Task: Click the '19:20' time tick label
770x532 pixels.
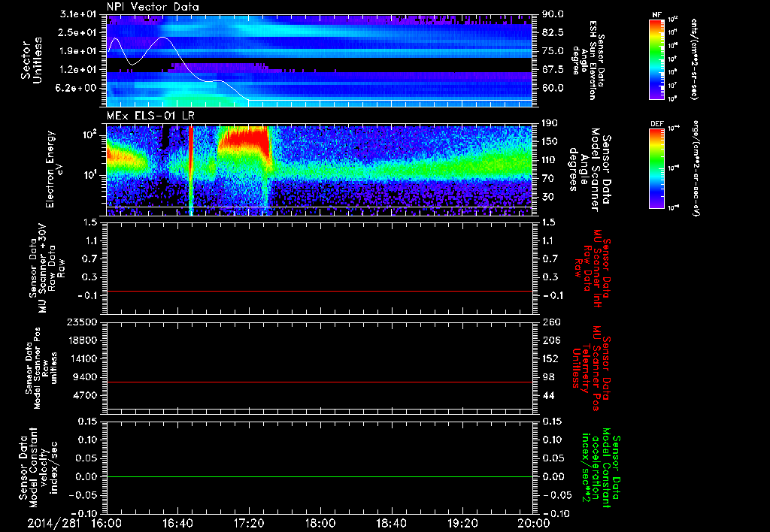Action: (462, 523)
